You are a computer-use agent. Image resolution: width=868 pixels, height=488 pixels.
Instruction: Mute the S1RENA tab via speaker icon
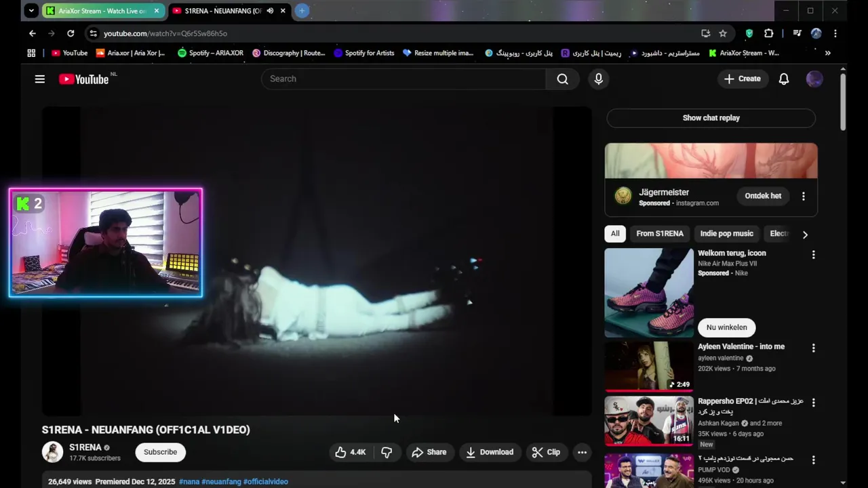tap(270, 11)
